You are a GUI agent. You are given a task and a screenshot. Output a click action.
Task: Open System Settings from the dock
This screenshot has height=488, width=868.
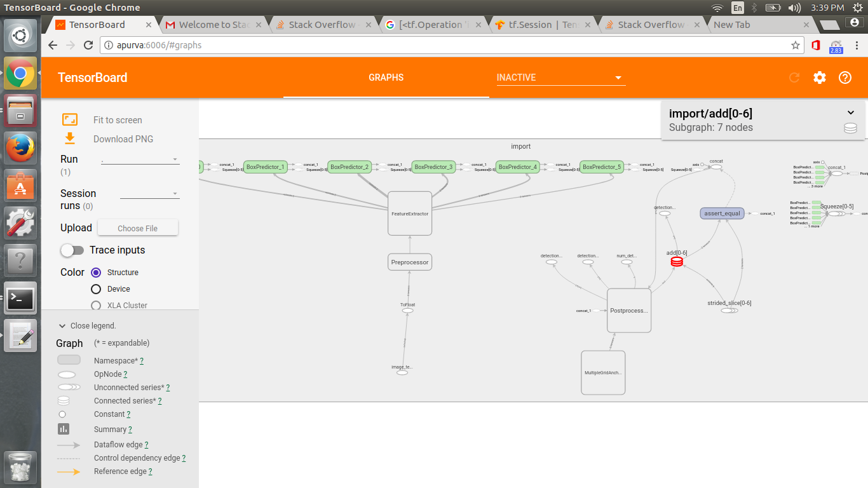click(20, 223)
